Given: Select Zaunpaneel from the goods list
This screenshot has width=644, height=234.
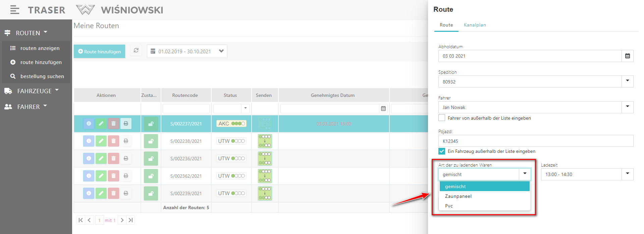Looking at the screenshot, I should click(x=458, y=196).
